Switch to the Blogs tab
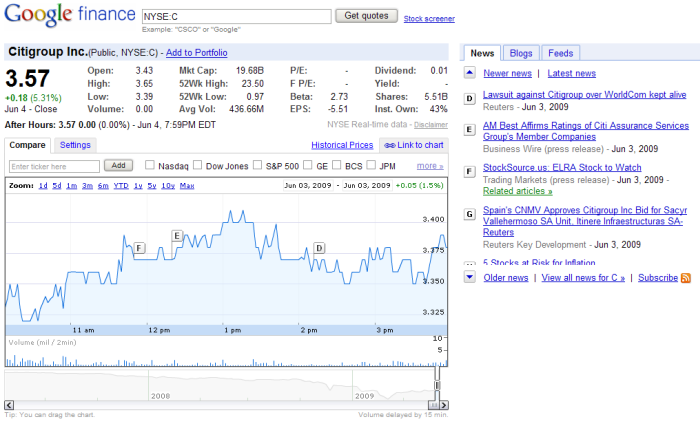Viewport: 700px width, 423px height. (520, 53)
